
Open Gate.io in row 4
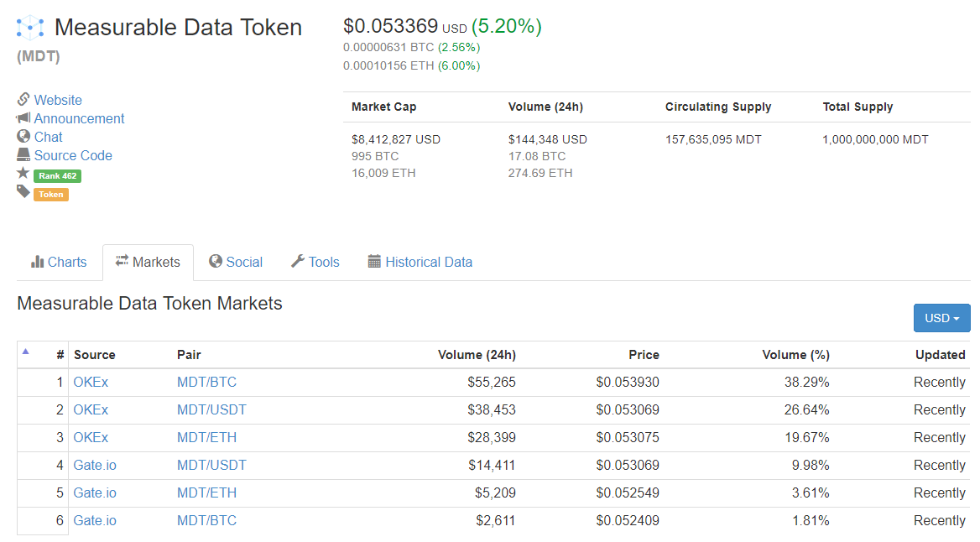pos(95,465)
